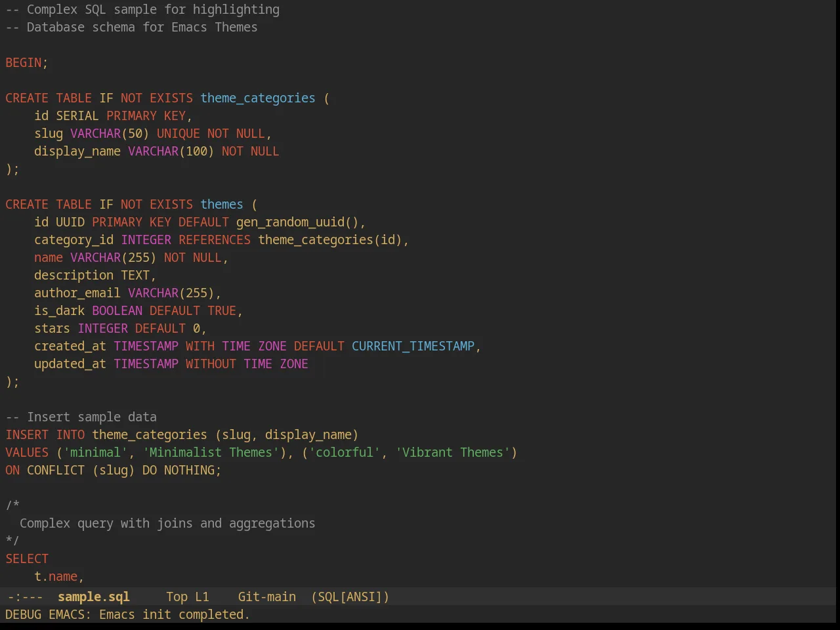840x630 pixels.
Task: Click theme_categories in the INSERT INTO line
Action: (x=150, y=434)
